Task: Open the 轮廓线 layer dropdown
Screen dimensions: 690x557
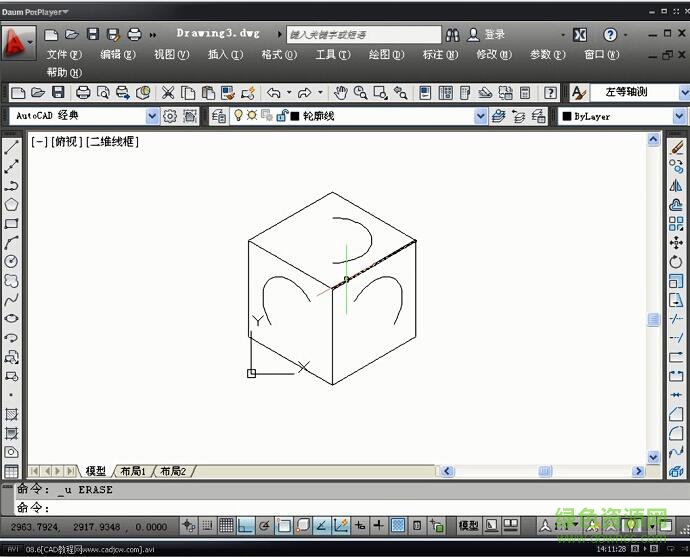Action: pos(480,116)
